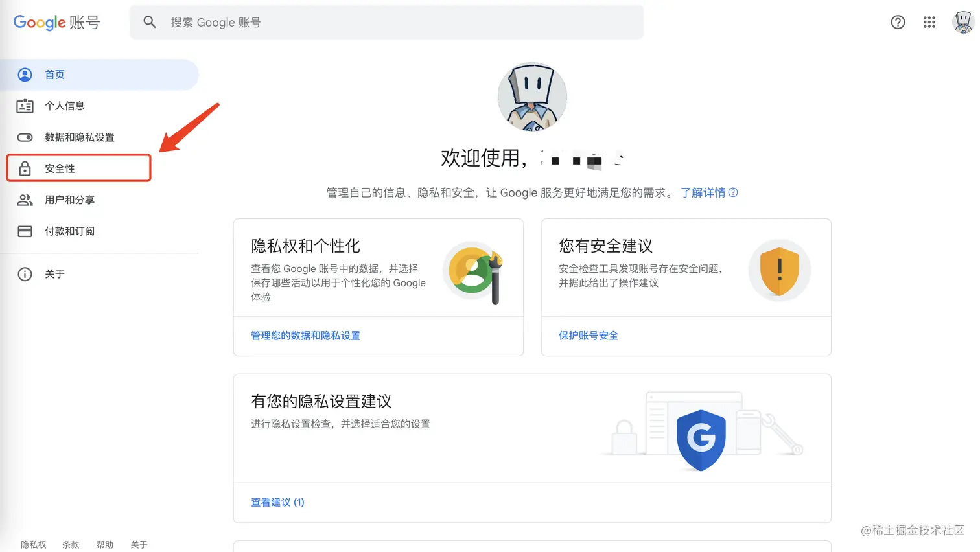The width and height of the screenshot is (980, 552).
Task: Open the Google apps grid icon
Action: coord(929,22)
